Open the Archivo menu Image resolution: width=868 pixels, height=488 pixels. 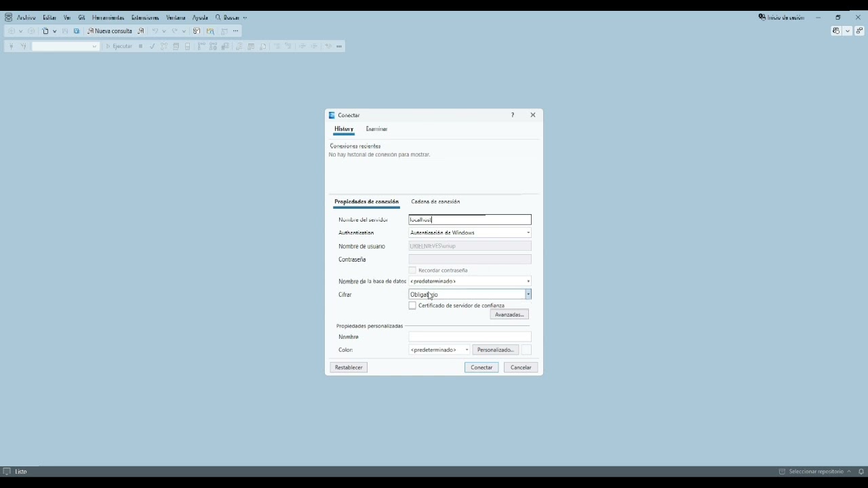point(26,18)
